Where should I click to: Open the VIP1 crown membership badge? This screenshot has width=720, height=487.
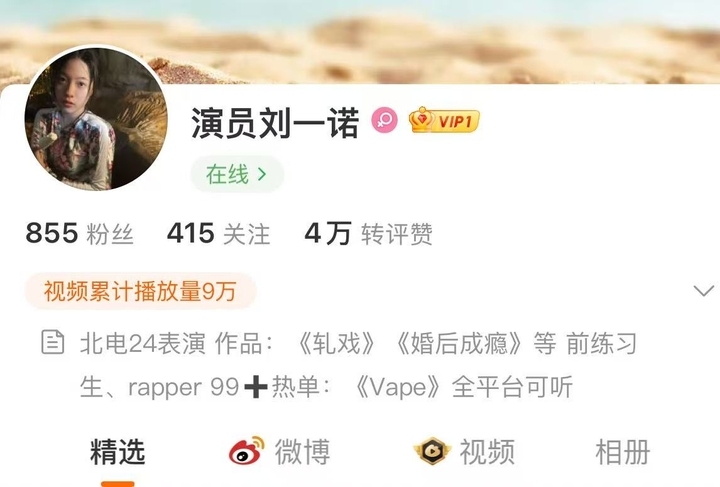[x=444, y=120]
